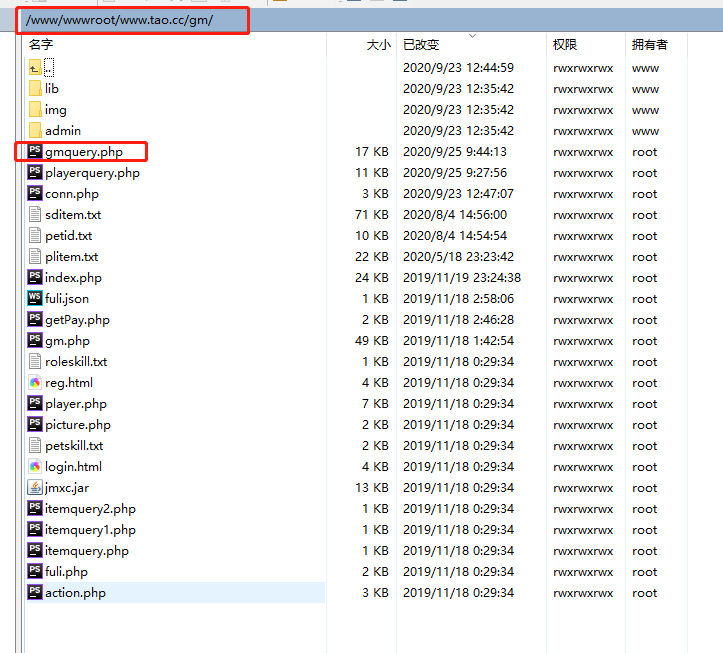Sort files by 大小 column header
The height and width of the screenshot is (653, 723).
378,45
